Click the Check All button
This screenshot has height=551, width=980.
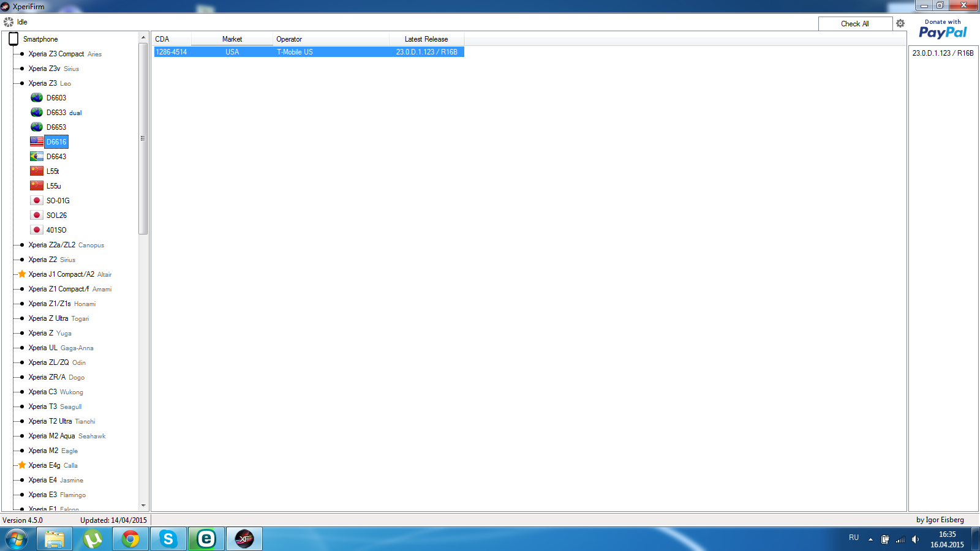(855, 24)
